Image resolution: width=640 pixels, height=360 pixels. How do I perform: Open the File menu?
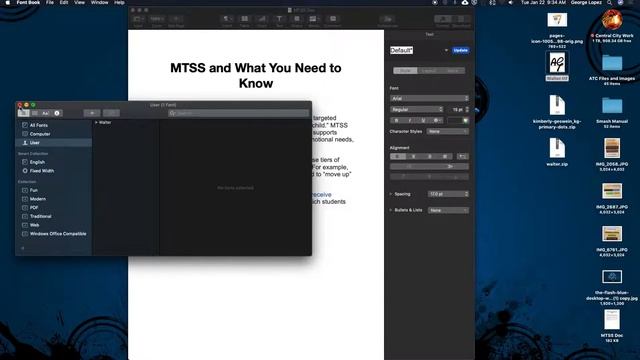pos(50,2)
